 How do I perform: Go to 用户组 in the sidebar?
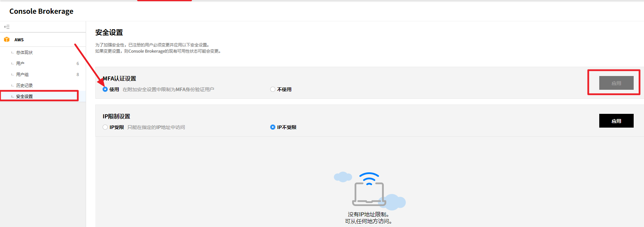point(22,75)
